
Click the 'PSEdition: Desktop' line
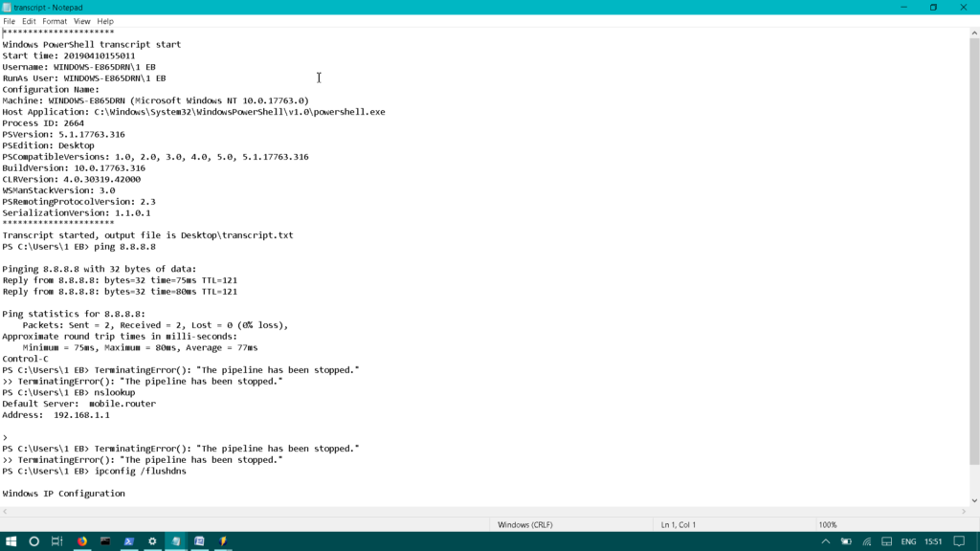(x=48, y=145)
